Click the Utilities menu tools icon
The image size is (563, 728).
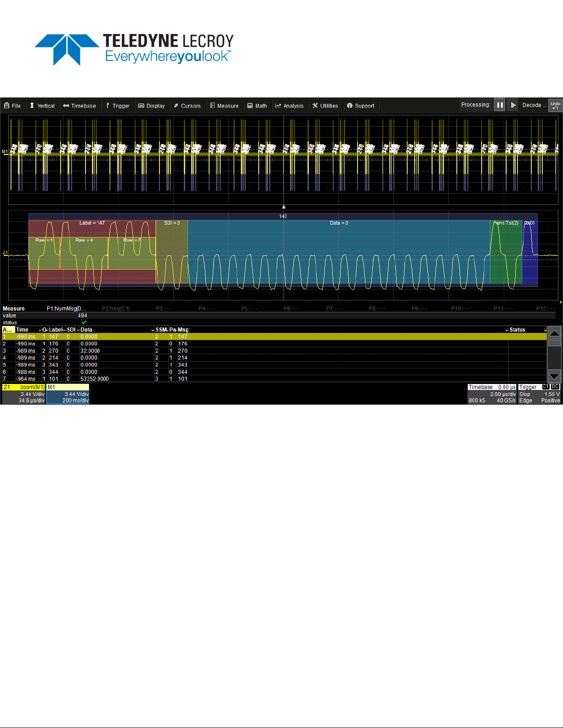tap(315, 106)
